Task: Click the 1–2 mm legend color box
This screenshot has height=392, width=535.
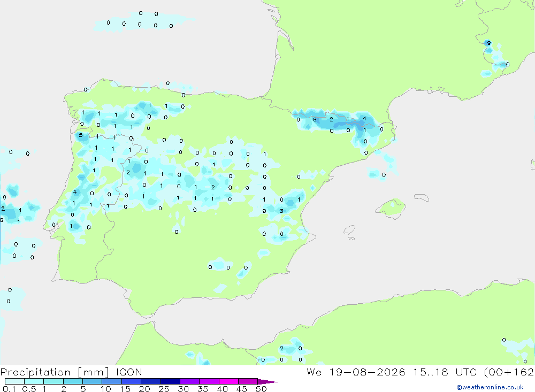Action: [x=53, y=381]
